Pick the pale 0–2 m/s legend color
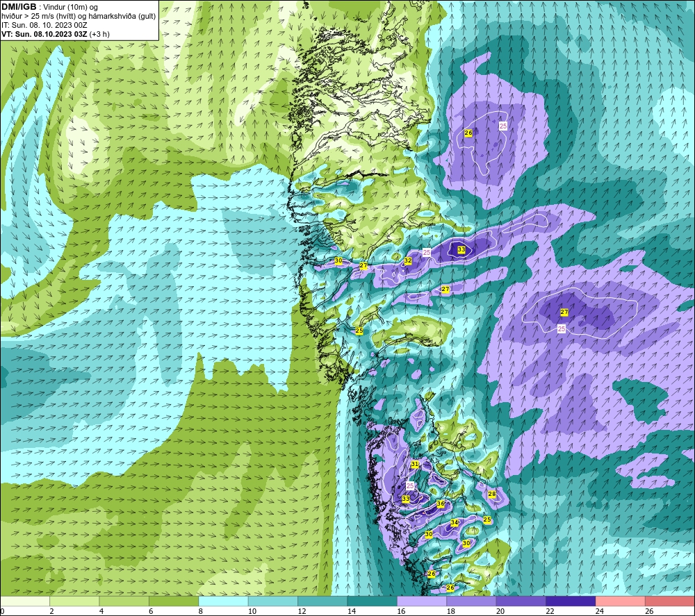This screenshot has width=695, height=616. 25,601
